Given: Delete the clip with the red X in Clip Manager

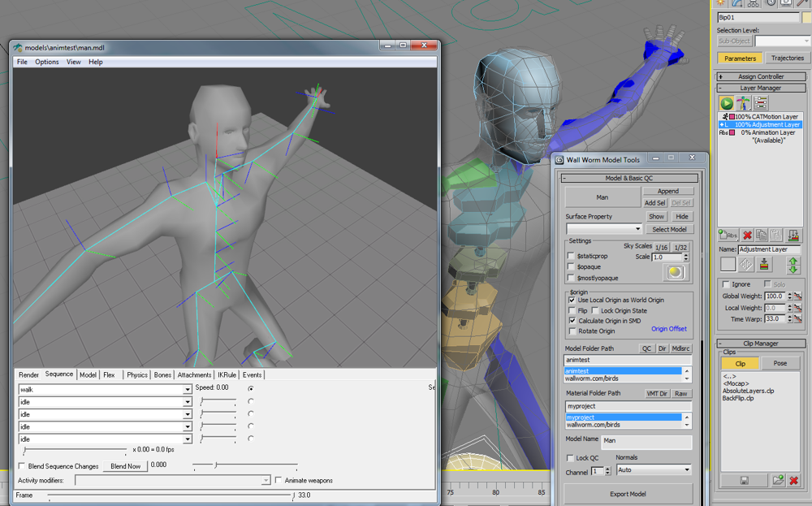Looking at the screenshot, I should (x=793, y=481).
